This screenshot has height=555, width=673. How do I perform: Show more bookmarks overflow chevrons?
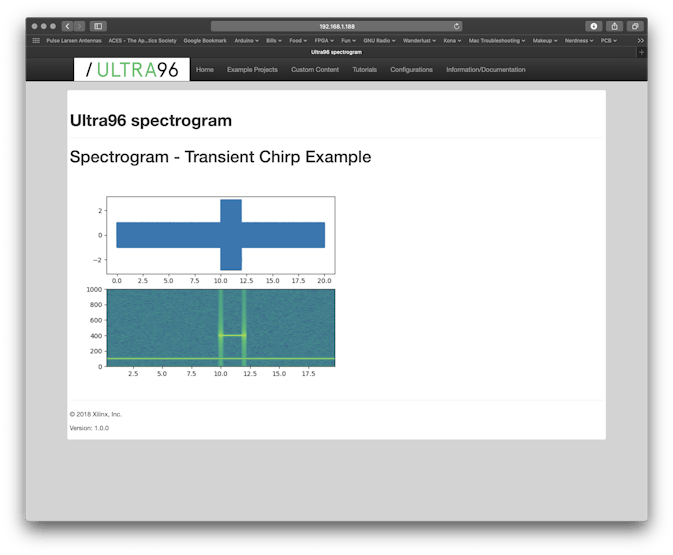(x=640, y=40)
